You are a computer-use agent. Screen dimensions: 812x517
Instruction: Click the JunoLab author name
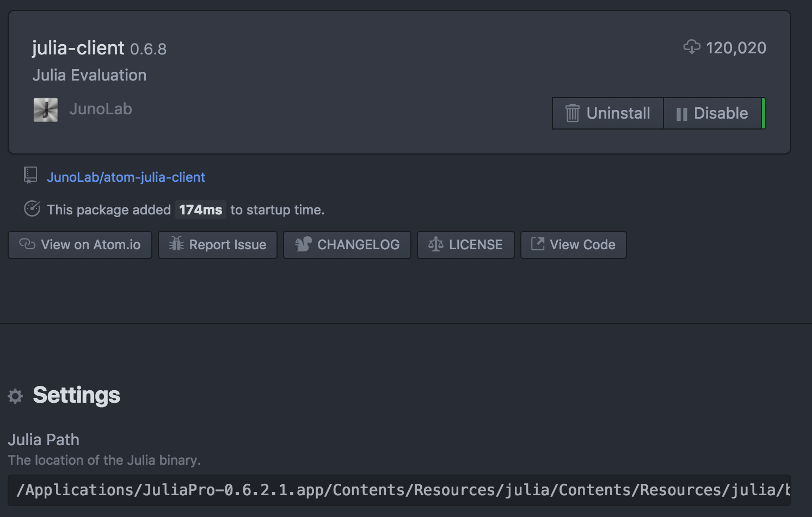(x=101, y=109)
